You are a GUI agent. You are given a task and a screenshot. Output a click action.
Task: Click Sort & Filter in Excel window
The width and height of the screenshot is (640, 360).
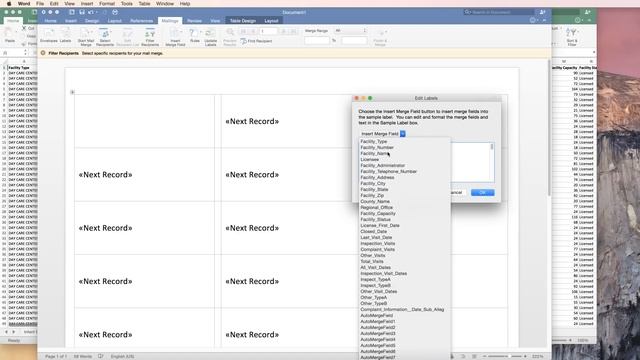tap(572, 37)
